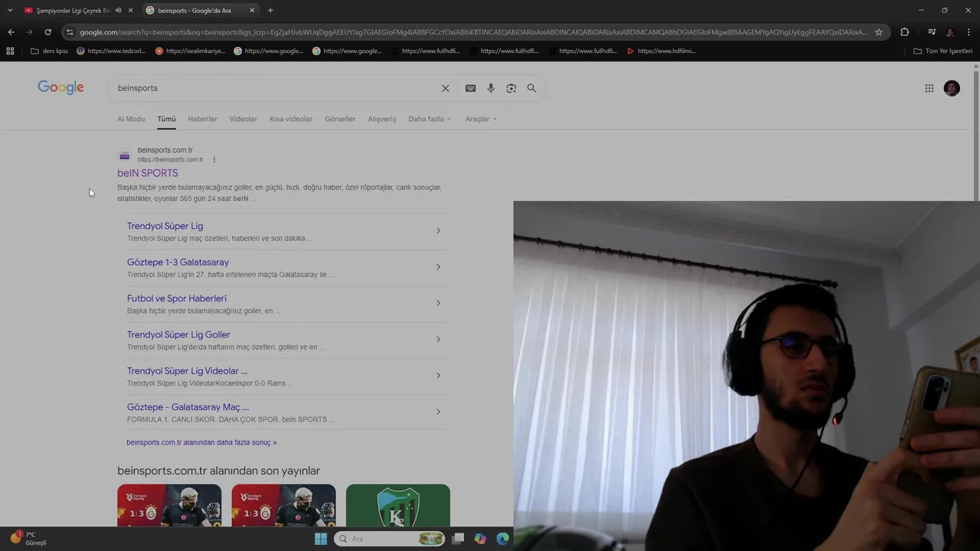
Task: Open a new tab with plus button
Action: 270,10
